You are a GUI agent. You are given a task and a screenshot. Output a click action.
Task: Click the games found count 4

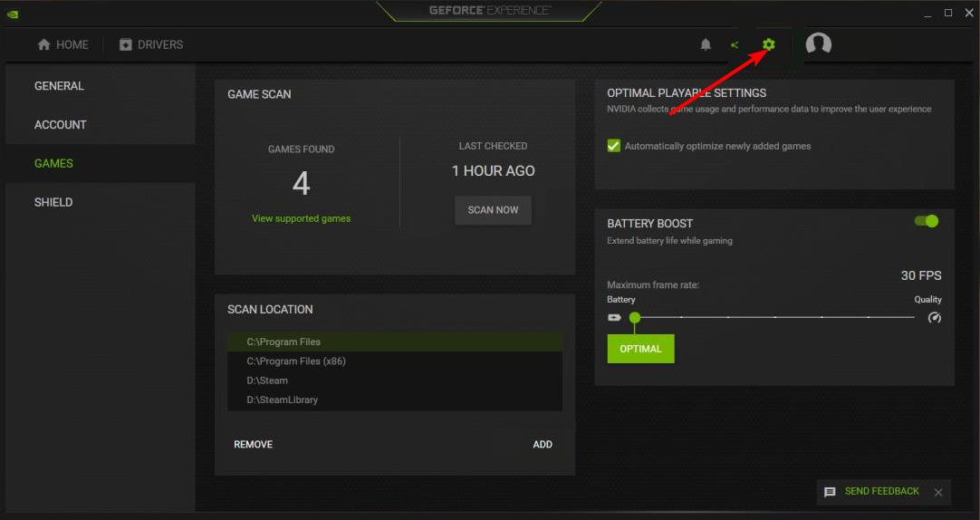pos(302,183)
